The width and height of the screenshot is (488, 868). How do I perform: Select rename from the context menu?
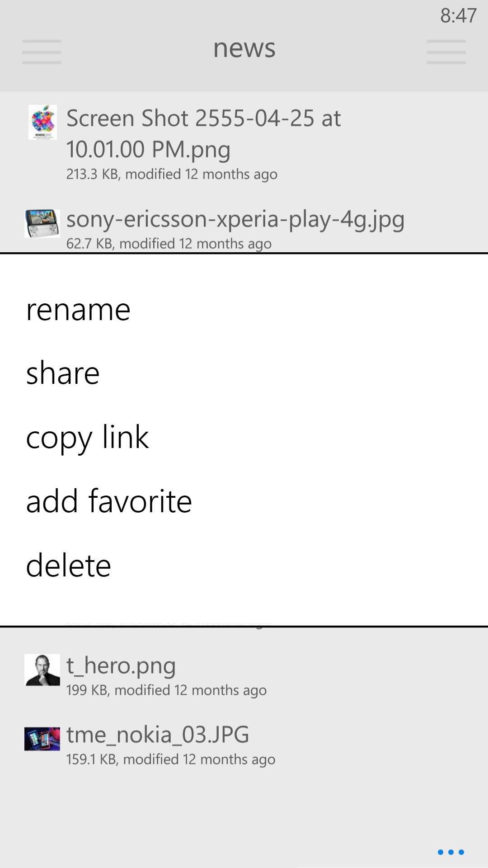(78, 310)
